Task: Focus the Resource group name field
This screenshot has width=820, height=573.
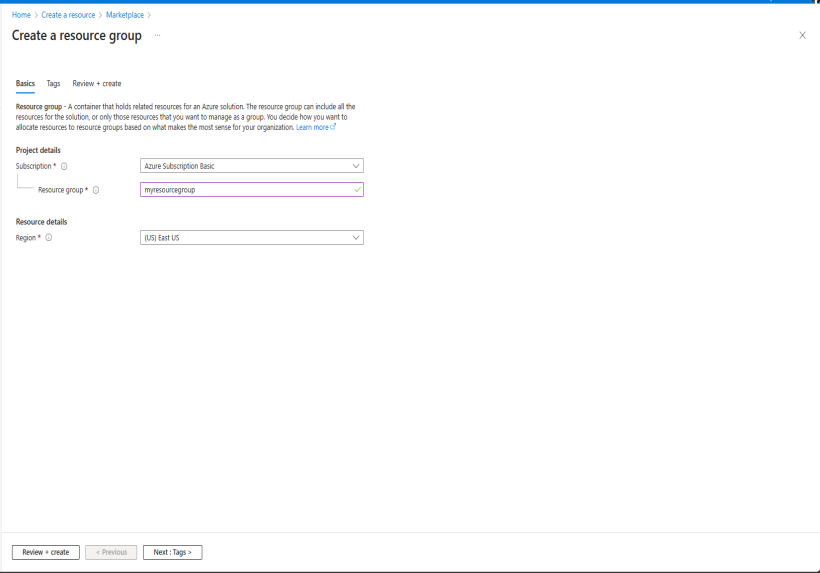Action: pos(252,190)
